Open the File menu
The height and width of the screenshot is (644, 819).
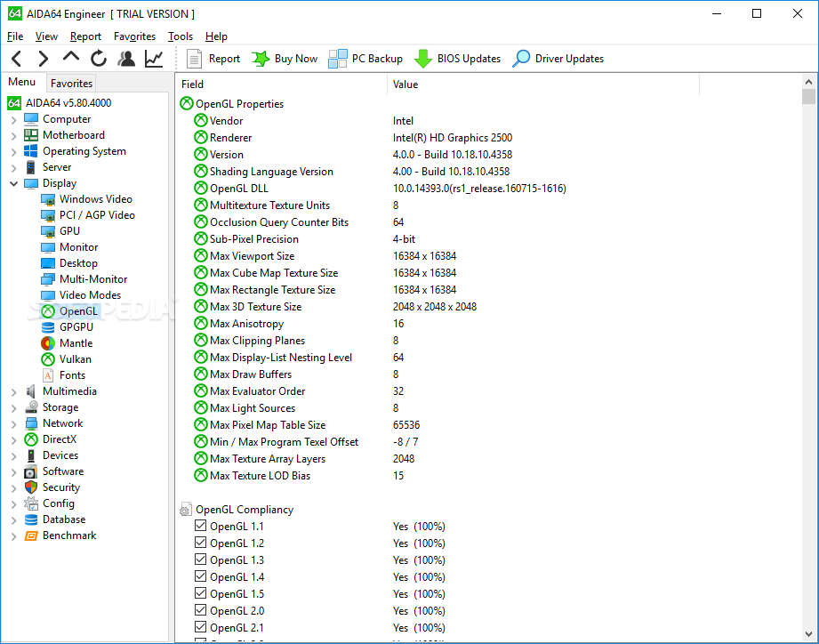click(15, 36)
